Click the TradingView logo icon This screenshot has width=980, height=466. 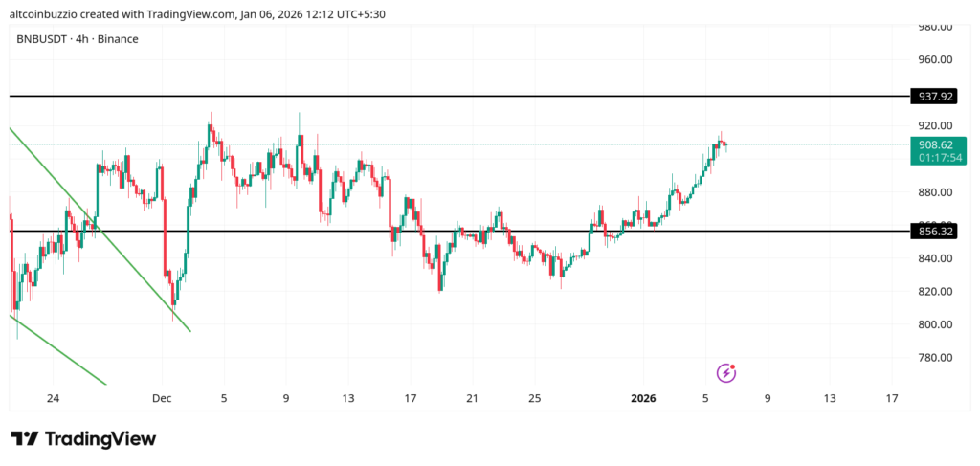[x=24, y=439]
